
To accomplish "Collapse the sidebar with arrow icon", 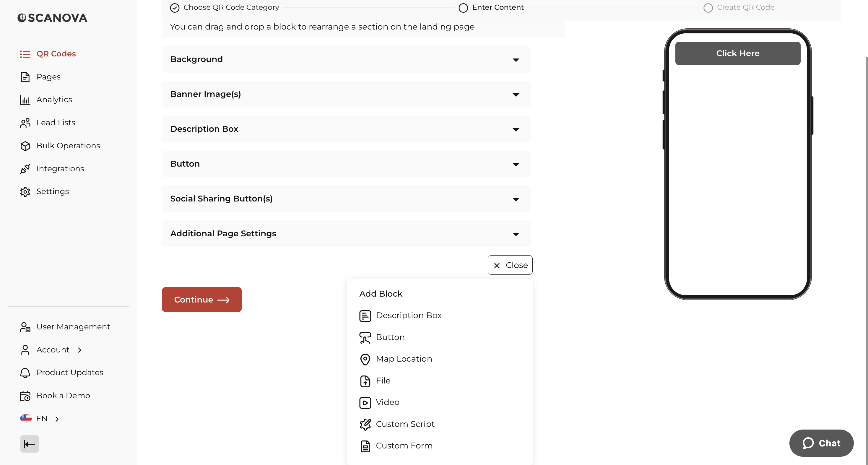I will [29, 444].
